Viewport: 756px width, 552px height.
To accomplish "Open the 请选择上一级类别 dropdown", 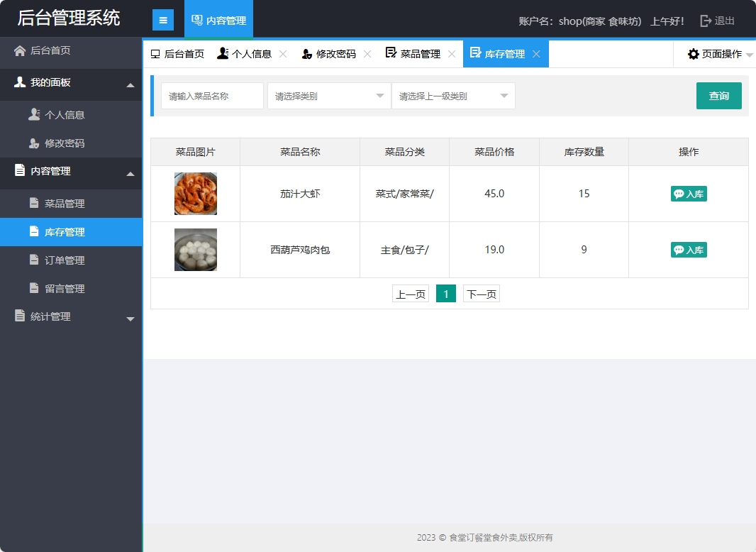I will pos(453,96).
